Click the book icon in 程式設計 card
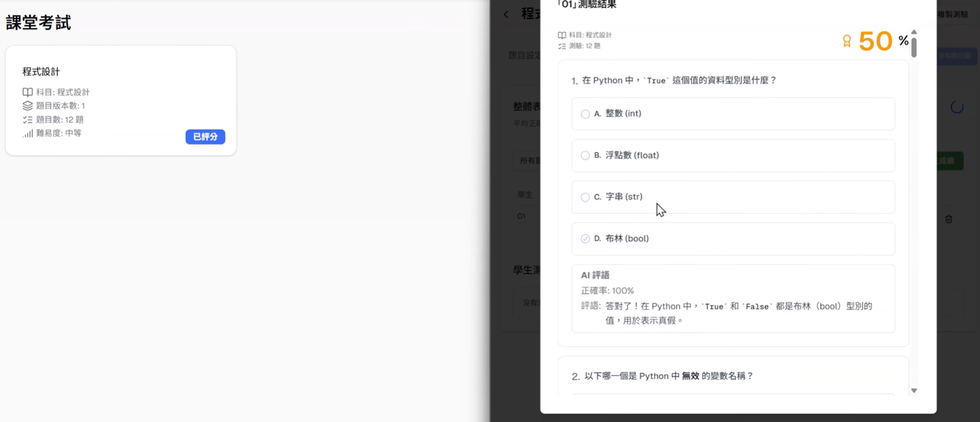 coord(27,92)
